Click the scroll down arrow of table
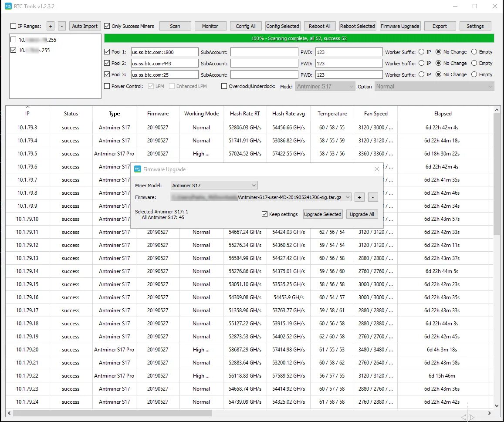Viewport: 504px width, 422px height. 497,405
